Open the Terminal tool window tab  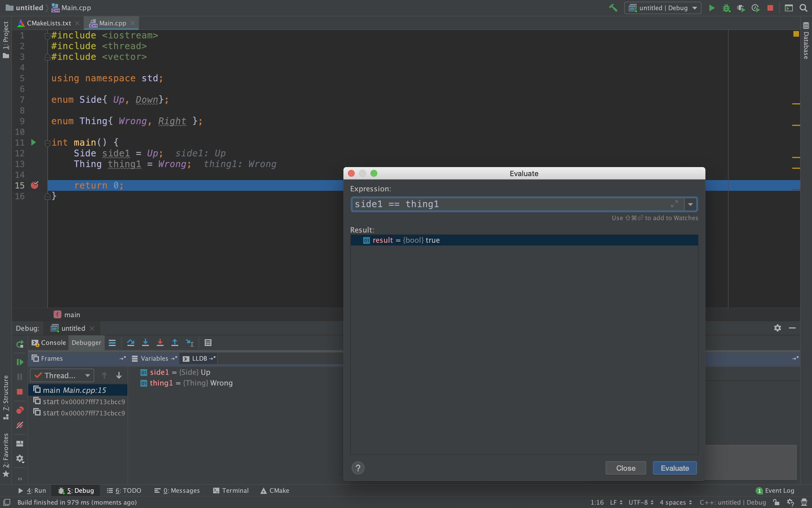pos(231,491)
